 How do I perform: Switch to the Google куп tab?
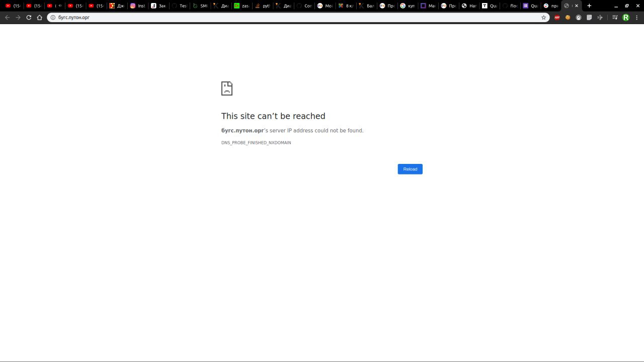tap(408, 6)
